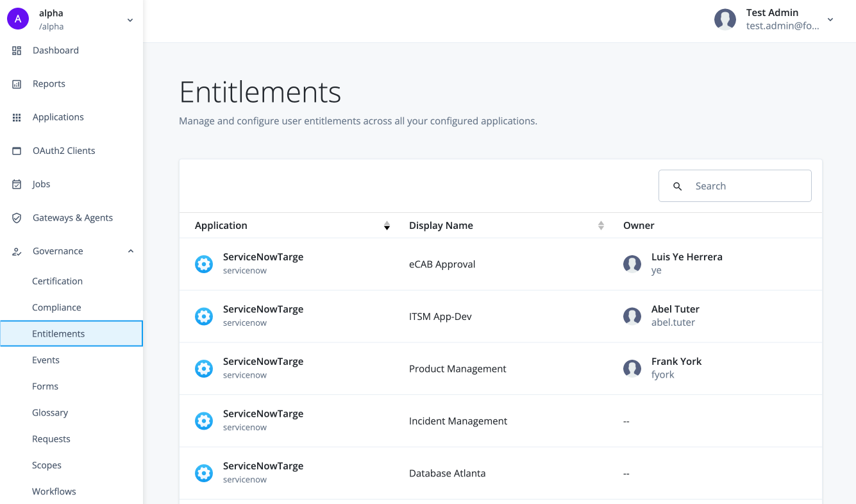Click Luis Ye Herrera's avatar

[x=632, y=264]
